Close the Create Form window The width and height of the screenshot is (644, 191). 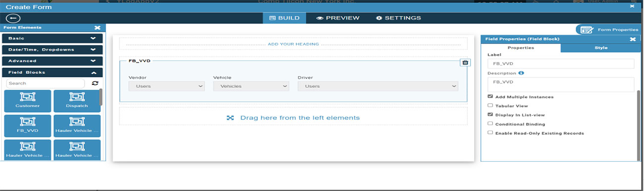click(x=632, y=6)
